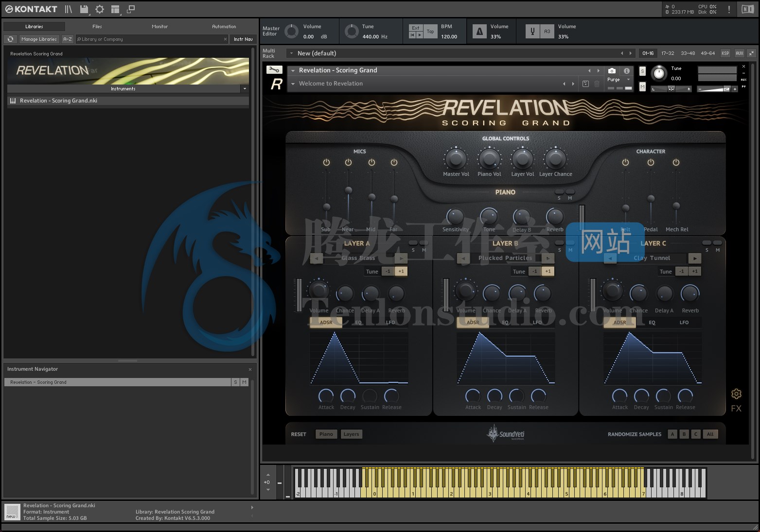Image resolution: width=760 pixels, height=532 pixels.
Task: Open Layer A EQ tab
Action: [358, 323]
